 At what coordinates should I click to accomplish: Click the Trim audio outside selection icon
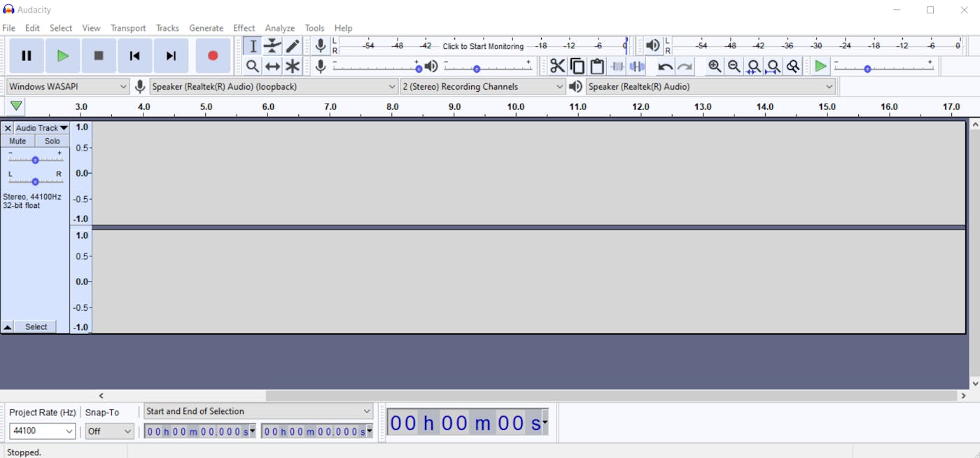point(617,66)
